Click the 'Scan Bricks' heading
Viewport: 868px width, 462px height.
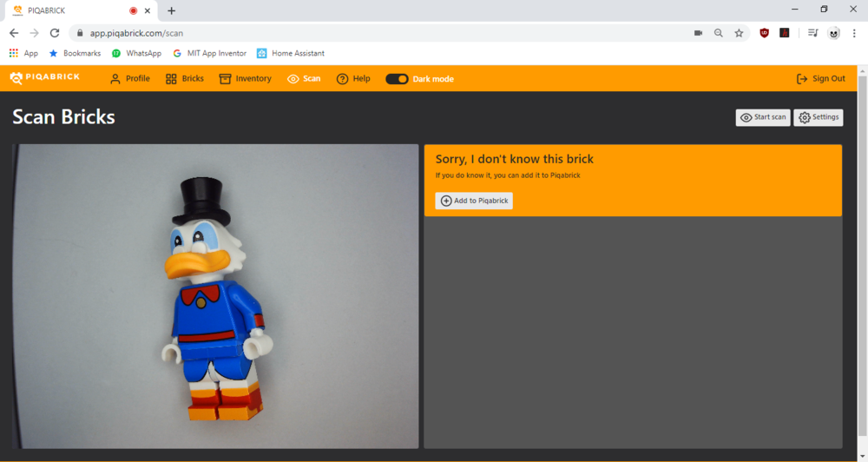63,117
